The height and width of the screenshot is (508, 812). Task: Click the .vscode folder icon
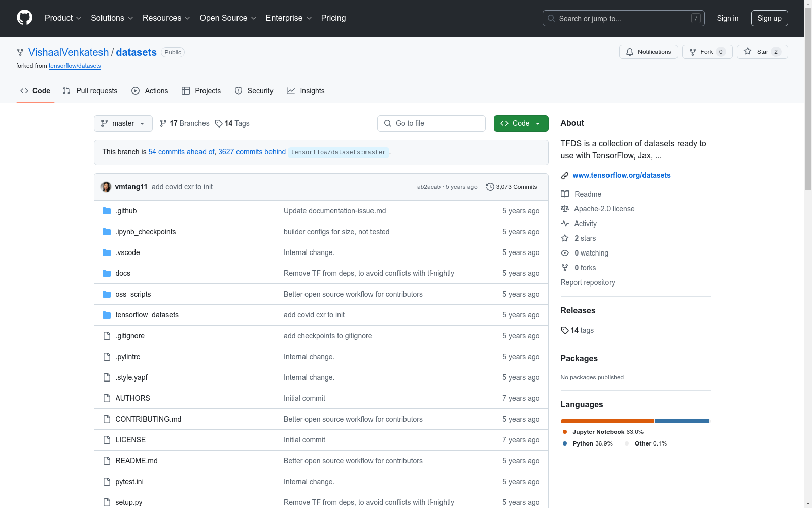pos(107,252)
